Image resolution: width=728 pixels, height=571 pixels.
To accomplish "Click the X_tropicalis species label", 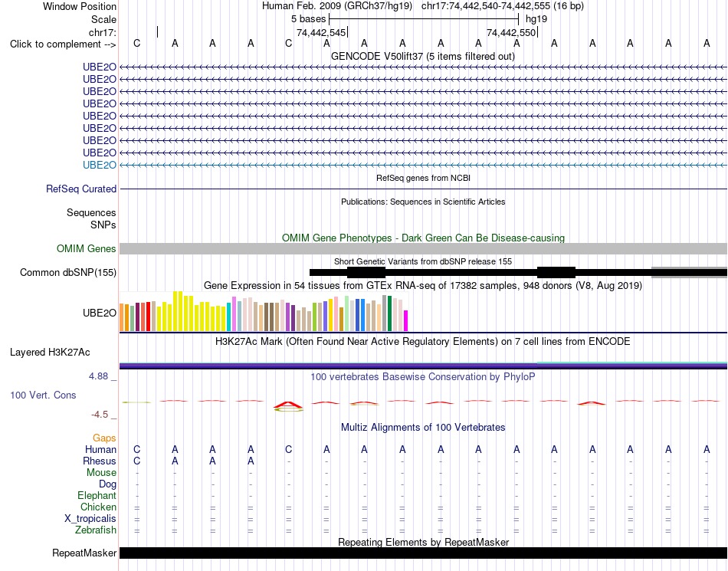I will (x=90, y=519).
